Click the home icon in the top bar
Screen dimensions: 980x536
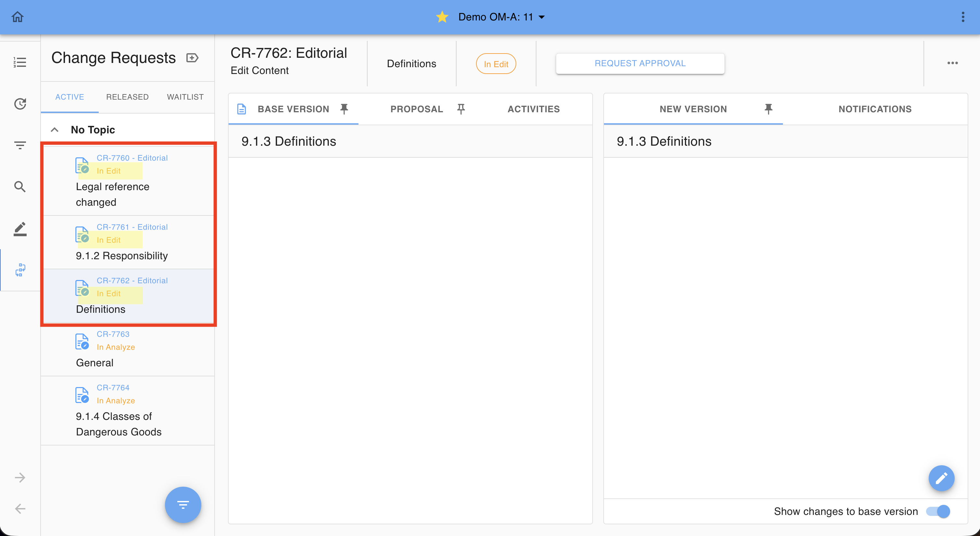tap(18, 17)
